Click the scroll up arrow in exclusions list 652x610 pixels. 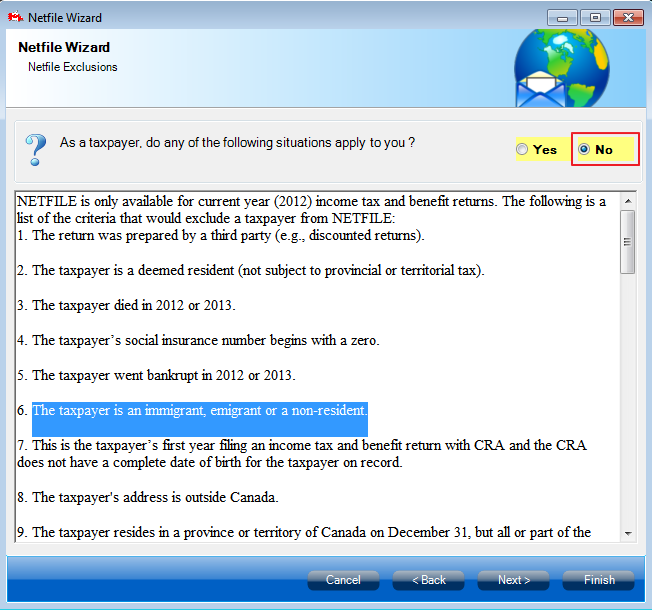point(628,201)
